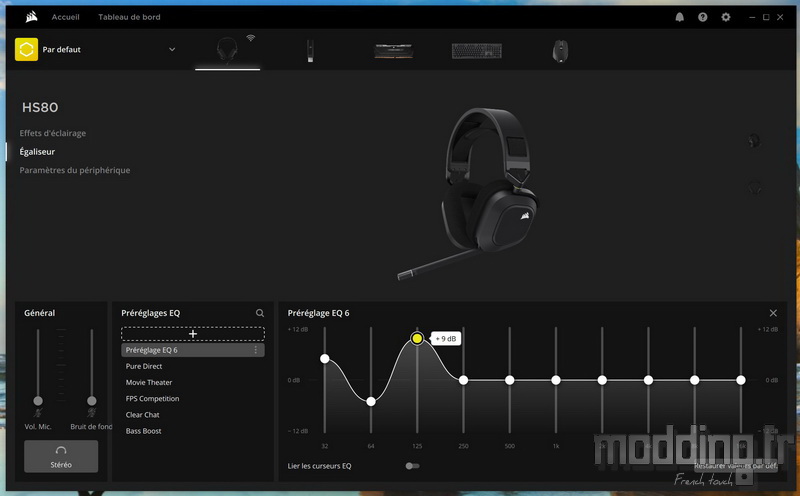Open options menu for Préréglage EQ 6

[256, 350]
